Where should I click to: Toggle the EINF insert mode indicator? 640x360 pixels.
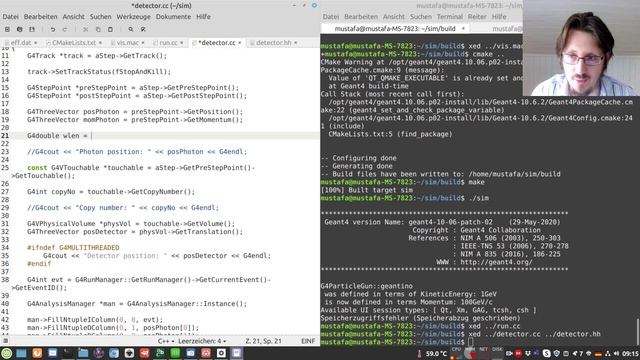308,341
